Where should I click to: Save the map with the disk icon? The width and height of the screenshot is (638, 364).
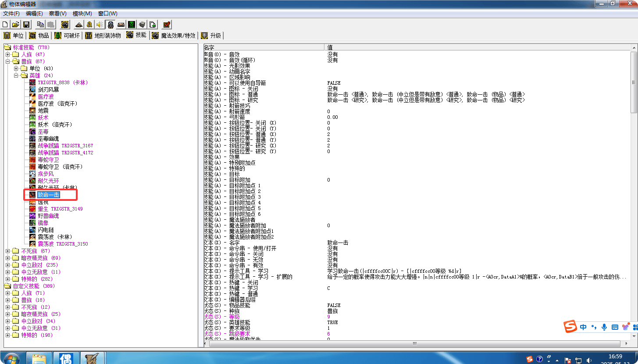pyautogui.click(x=26, y=24)
